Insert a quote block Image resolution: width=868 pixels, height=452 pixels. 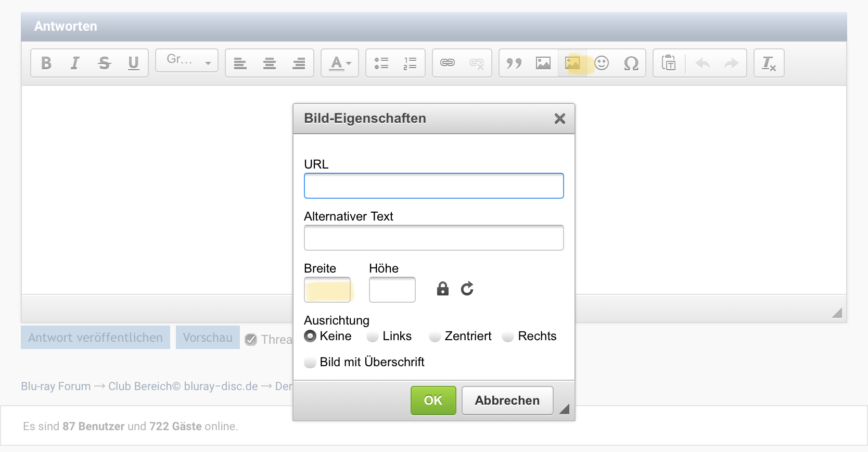pos(514,63)
